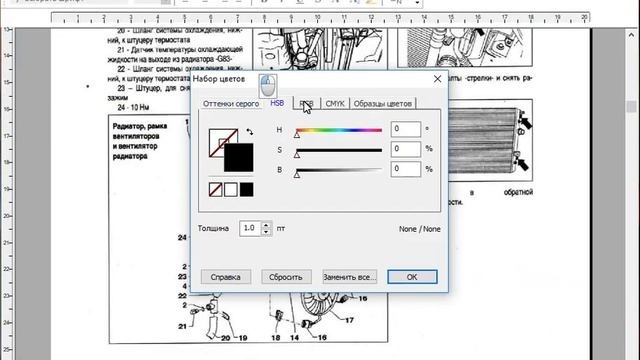Image resolution: width=640 pixels, height=360 pixels.
Task: Click the "Радиатор, рамка вентиляторов" heading text
Action: pyautogui.click(x=140, y=131)
